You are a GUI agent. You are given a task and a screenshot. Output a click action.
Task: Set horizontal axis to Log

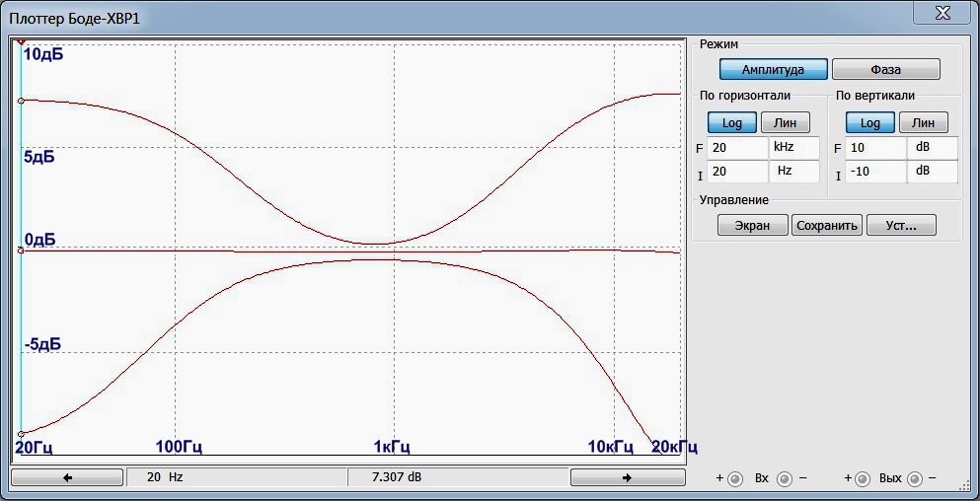732,122
